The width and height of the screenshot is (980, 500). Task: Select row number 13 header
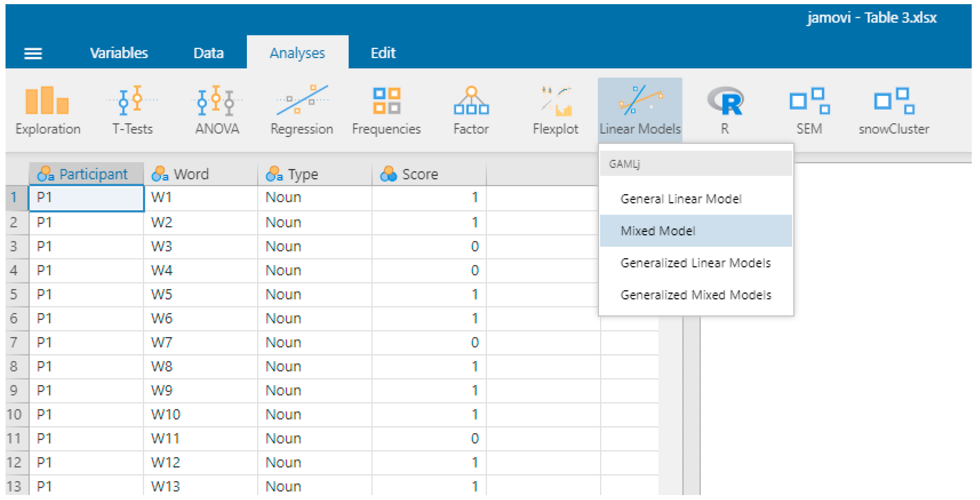[17, 486]
